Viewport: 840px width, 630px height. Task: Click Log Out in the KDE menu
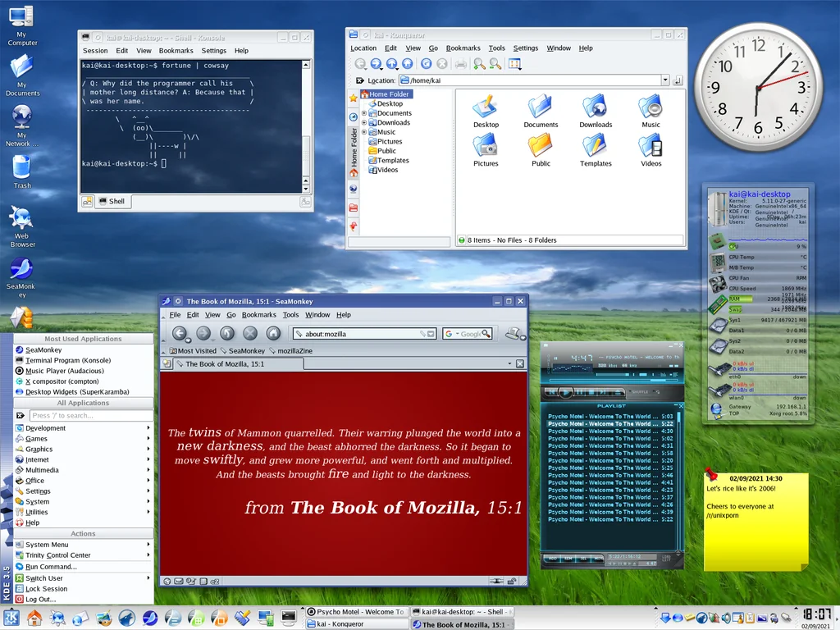click(40, 599)
